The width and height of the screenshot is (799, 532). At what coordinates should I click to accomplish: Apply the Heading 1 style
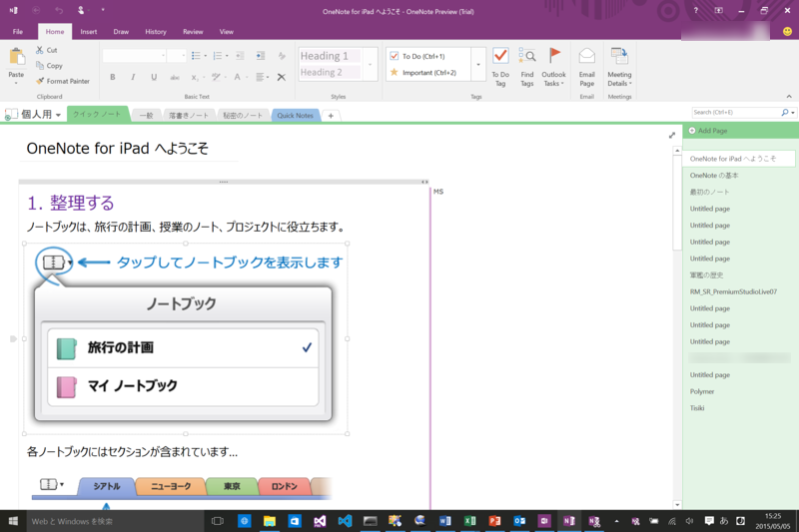point(331,56)
